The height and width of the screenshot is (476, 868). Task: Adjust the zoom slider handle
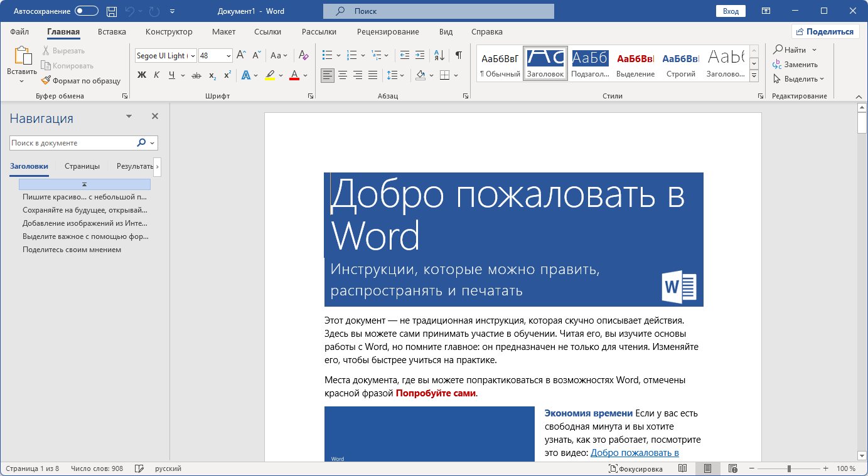[789, 468]
